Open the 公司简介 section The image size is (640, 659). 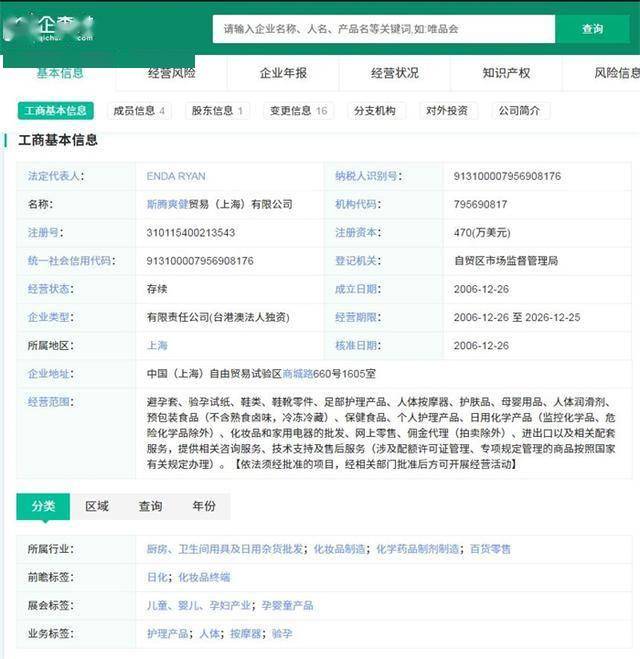pos(519,111)
